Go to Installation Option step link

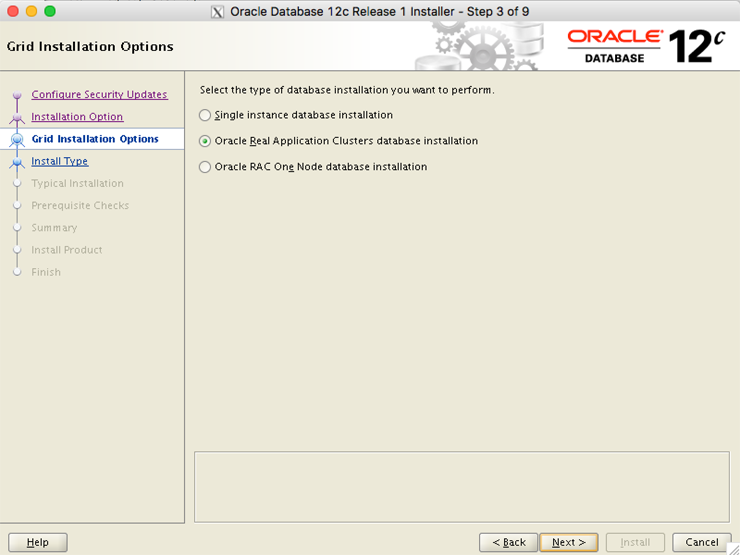coord(77,117)
